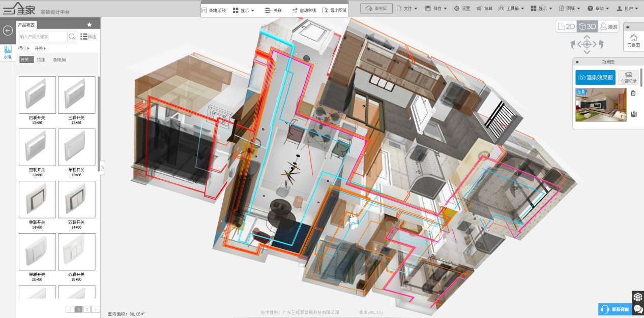
Task: Click the favorites star icon
Action: pos(90,24)
